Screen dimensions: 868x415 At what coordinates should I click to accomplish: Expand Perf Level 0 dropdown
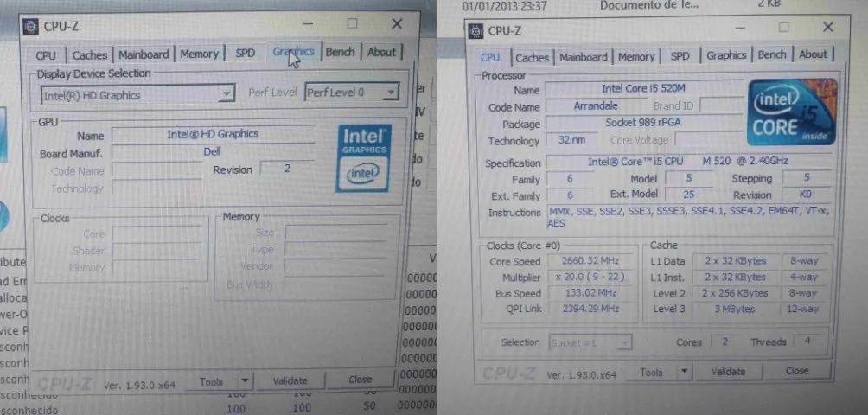[x=352, y=93]
